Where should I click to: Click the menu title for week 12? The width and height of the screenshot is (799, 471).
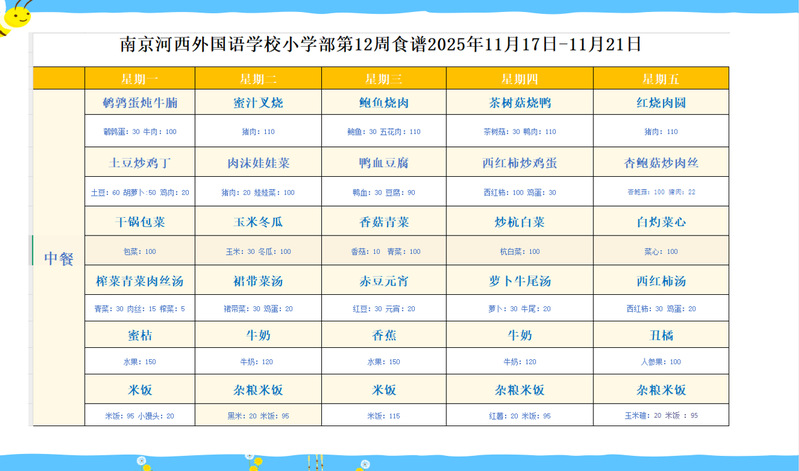380,45
